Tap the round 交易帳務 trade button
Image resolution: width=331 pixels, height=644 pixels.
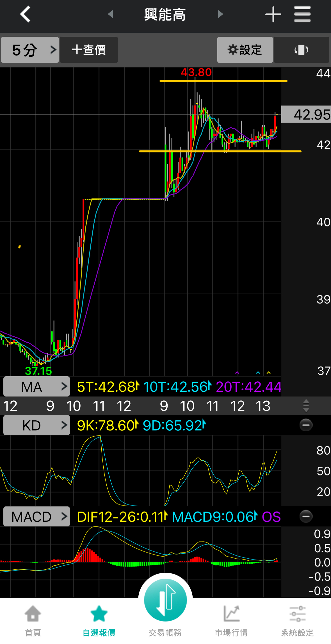[165, 600]
